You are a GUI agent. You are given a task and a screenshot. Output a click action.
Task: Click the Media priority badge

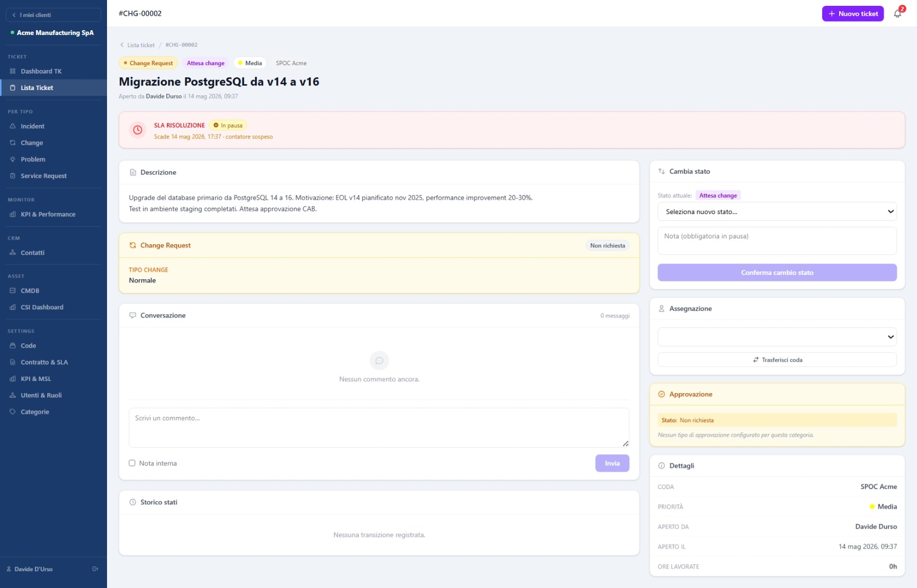click(250, 63)
